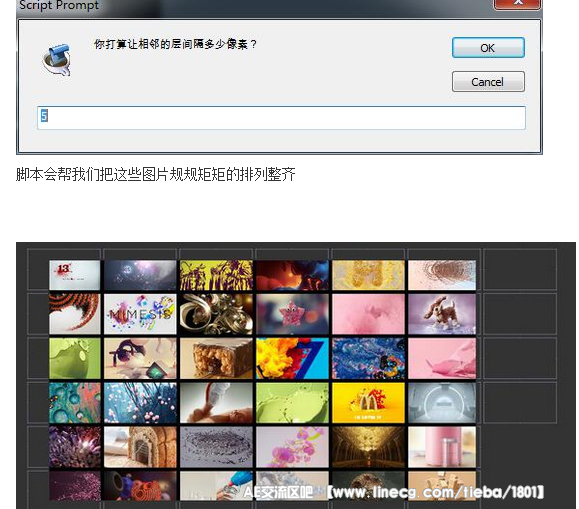Select the yellow McDonald's arches thumbnail
The image size is (579, 509).
click(369, 403)
